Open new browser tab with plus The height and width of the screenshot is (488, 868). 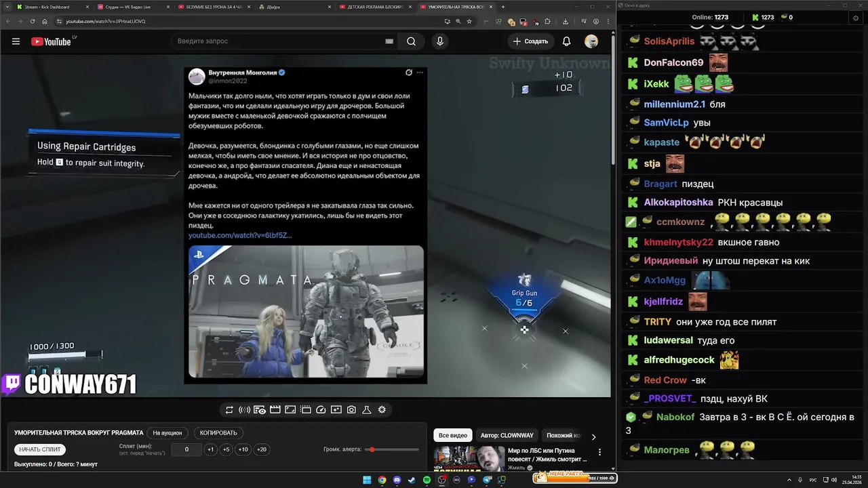click(x=502, y=7)
